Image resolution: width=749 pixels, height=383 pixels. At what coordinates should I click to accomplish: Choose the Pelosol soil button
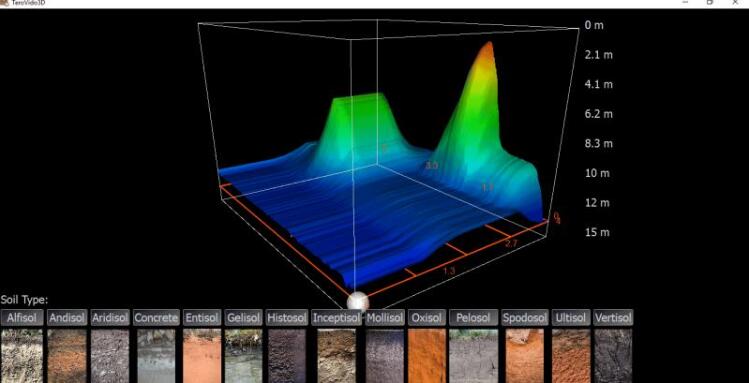point(473,318)
